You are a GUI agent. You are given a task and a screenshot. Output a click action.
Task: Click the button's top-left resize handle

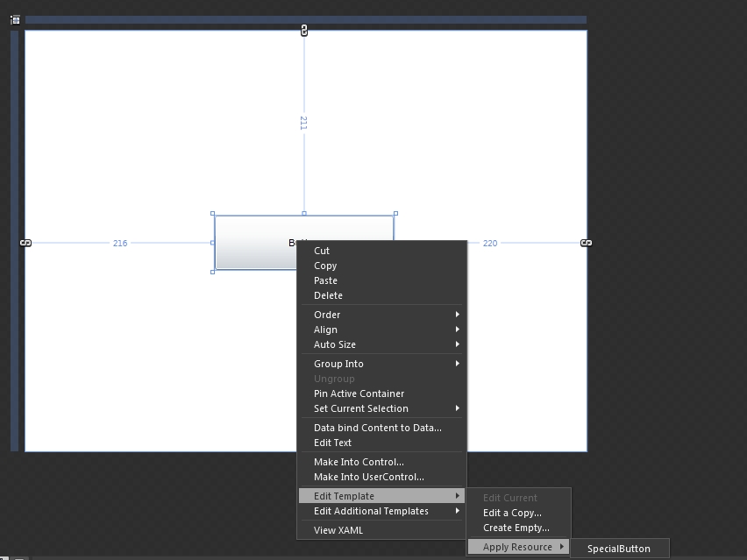213,213
